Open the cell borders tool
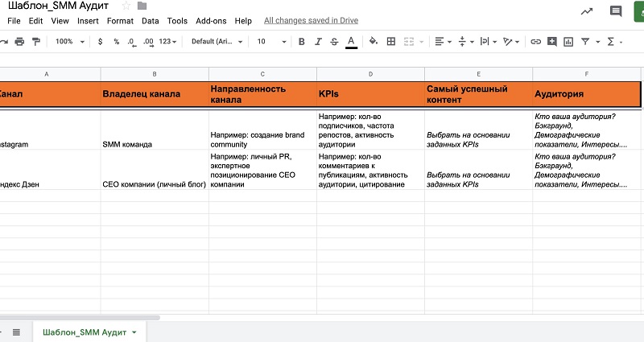The height and width of the screenshot is (342, 644). (391, 41)
